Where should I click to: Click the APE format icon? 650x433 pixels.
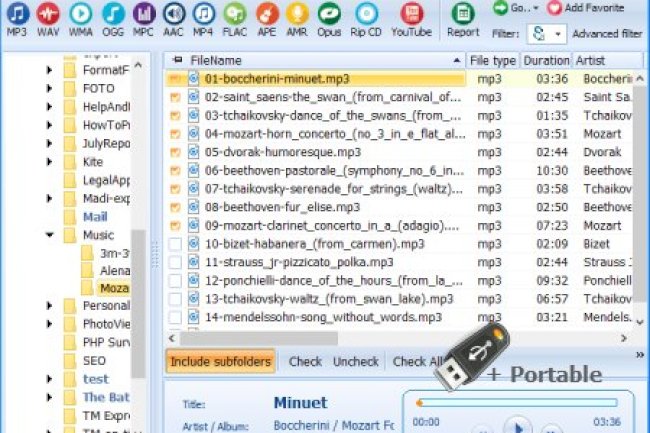pyautogui.click(x=267, y=14)
